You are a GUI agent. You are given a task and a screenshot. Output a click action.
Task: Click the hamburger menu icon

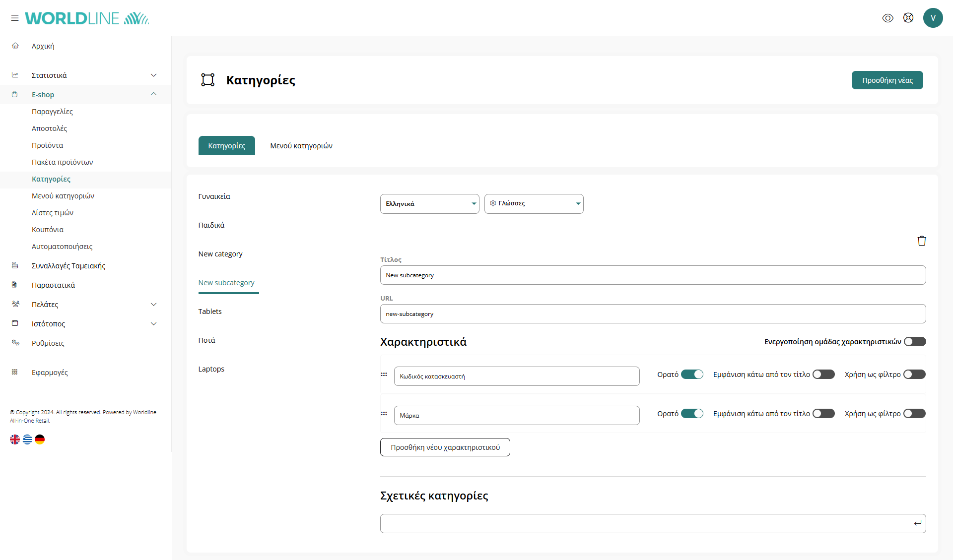click(15, 18)
